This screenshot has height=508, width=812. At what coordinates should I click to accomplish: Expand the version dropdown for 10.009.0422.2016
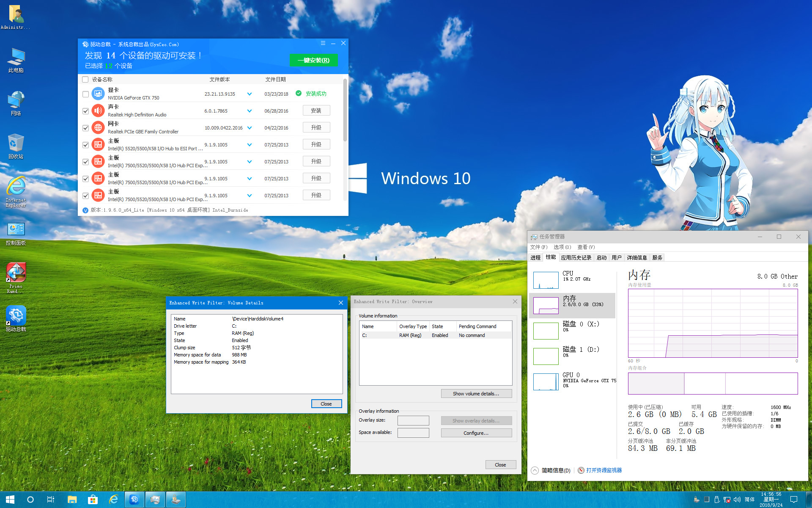250,128
